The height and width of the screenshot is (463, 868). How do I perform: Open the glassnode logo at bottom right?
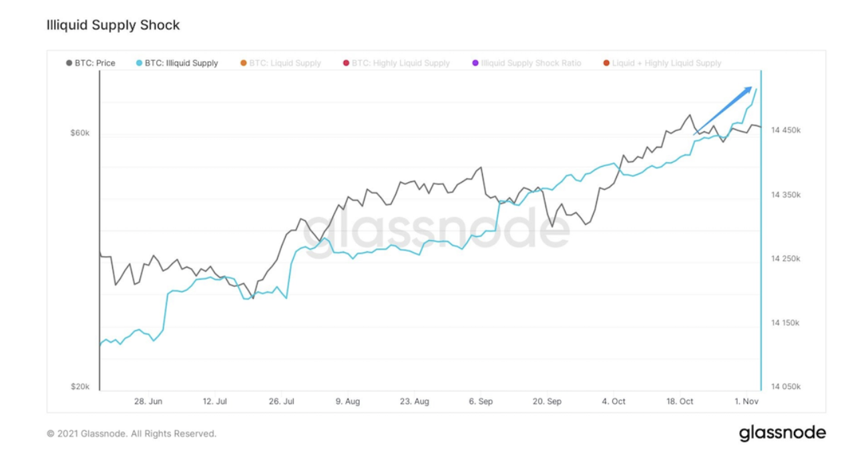click(782, 433)
